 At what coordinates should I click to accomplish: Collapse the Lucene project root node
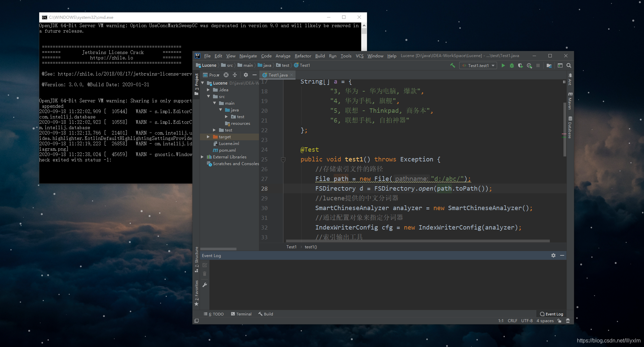(x=203, y=83)
